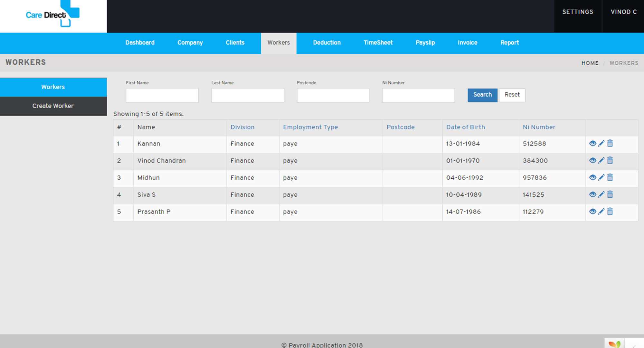Delete worker Midhun with trash icon
The width and height of the screenshot is (644, 348).
[x=610, y=178]
